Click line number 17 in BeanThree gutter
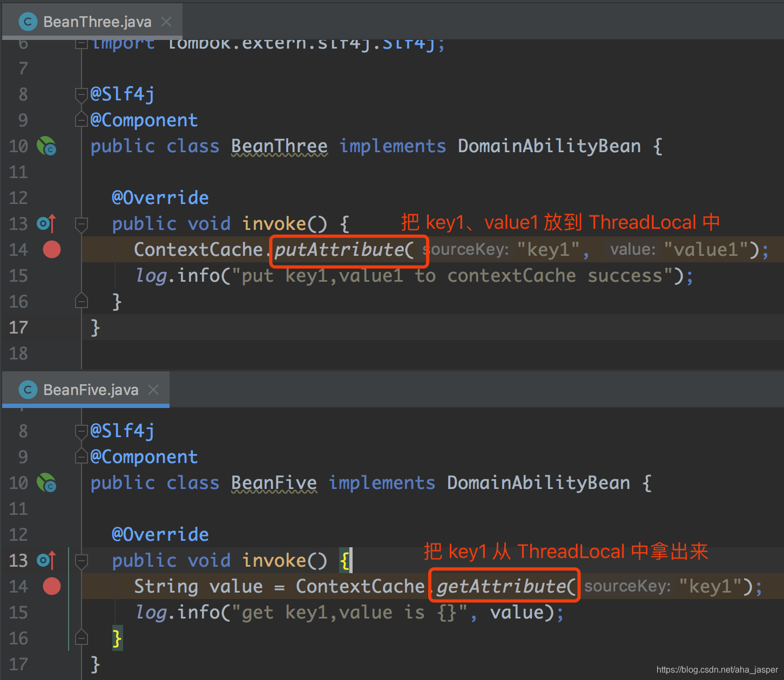The width and height of the screenshot is (784, 680). (18, 328)
